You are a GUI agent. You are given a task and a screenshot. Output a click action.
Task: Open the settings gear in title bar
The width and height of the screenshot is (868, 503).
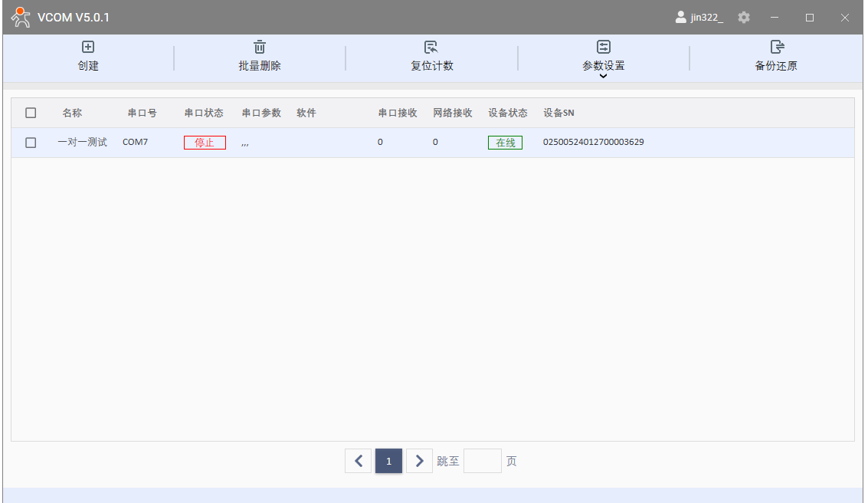tap(744, 17)
